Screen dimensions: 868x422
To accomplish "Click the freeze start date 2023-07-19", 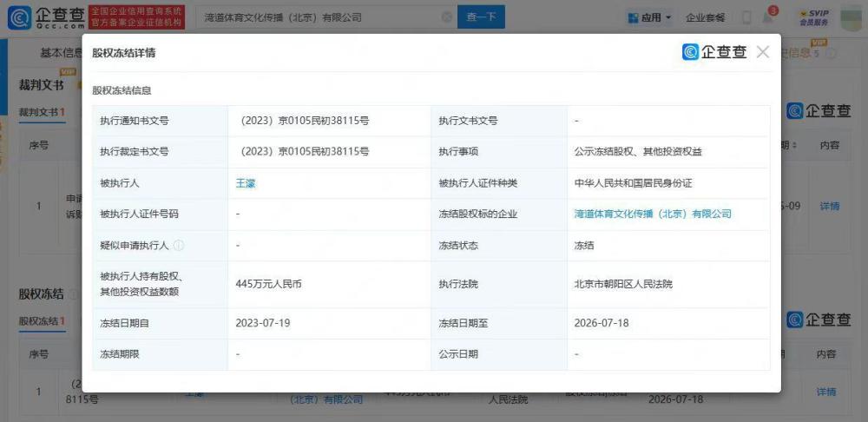I will coord(264,323).
